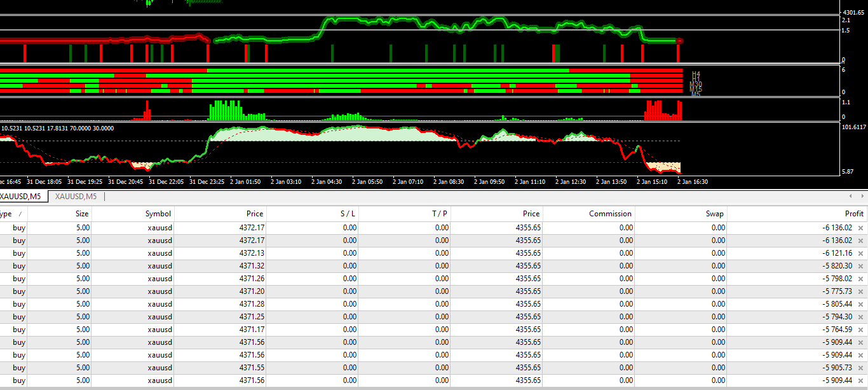Screen dimensions: 868x390
Task: Select the active XAUUSD,M5 chart tab
Action: click(x=23, y=197)
